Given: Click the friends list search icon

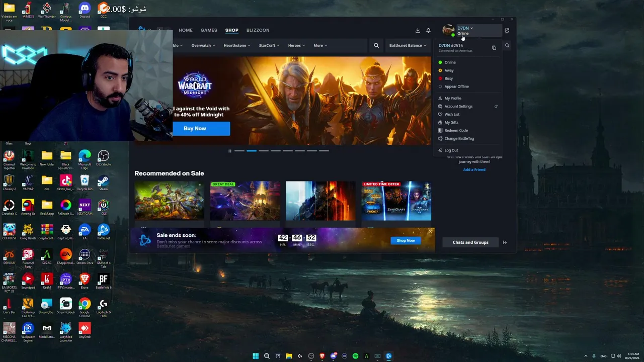Looking at the screenshot, I should (507, 46).
